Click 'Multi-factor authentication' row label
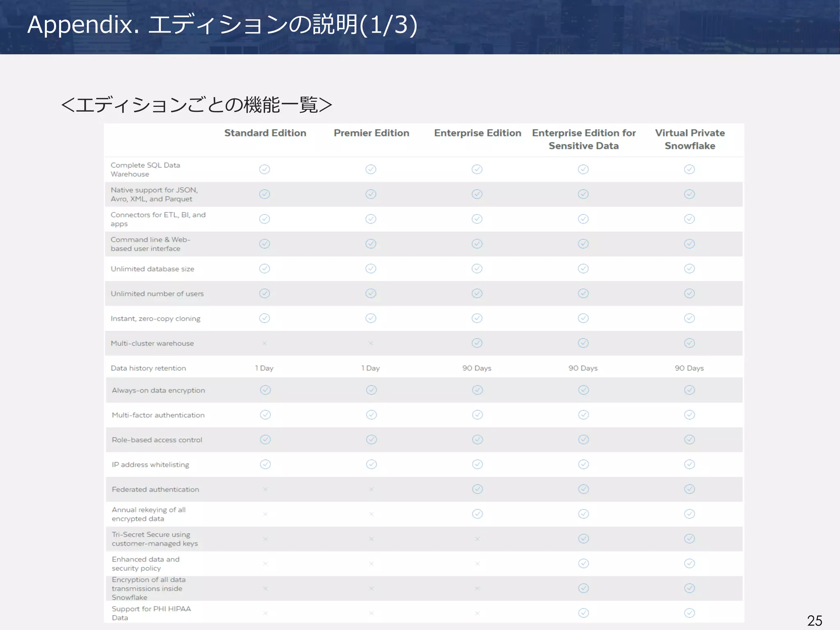This screenshot has height=630, width=840. (x=158, y=415)
